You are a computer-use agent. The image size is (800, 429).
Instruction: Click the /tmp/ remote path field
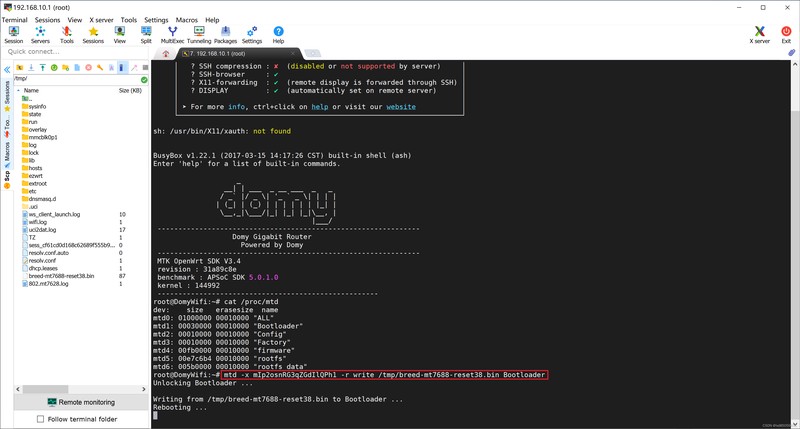click(77, 79)
